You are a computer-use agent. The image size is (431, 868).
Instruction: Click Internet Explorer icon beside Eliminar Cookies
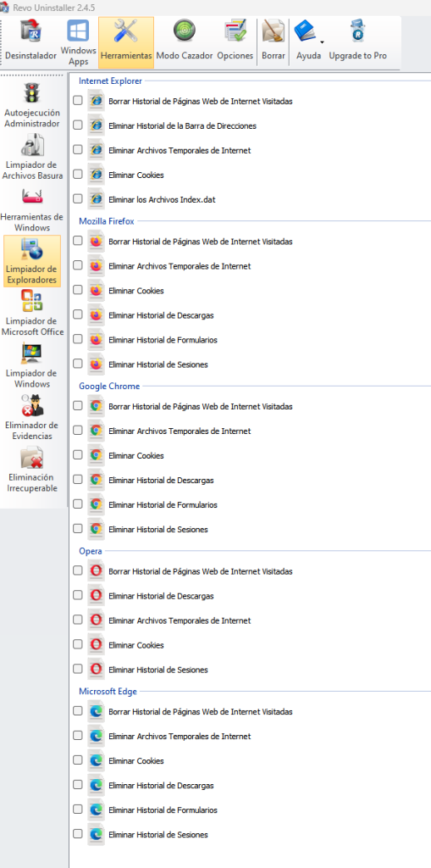[x=96, y=174]
